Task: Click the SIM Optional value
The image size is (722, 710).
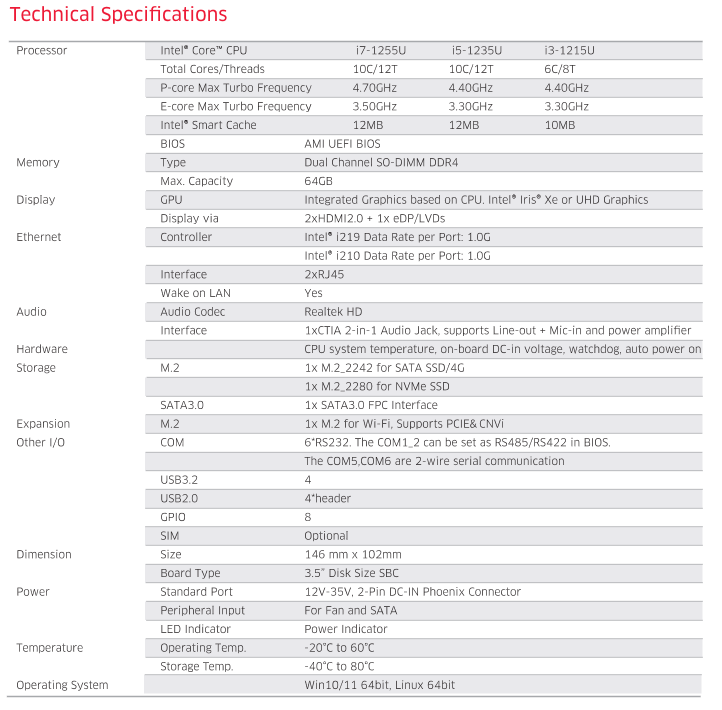Action: click(x=326, y=536)
